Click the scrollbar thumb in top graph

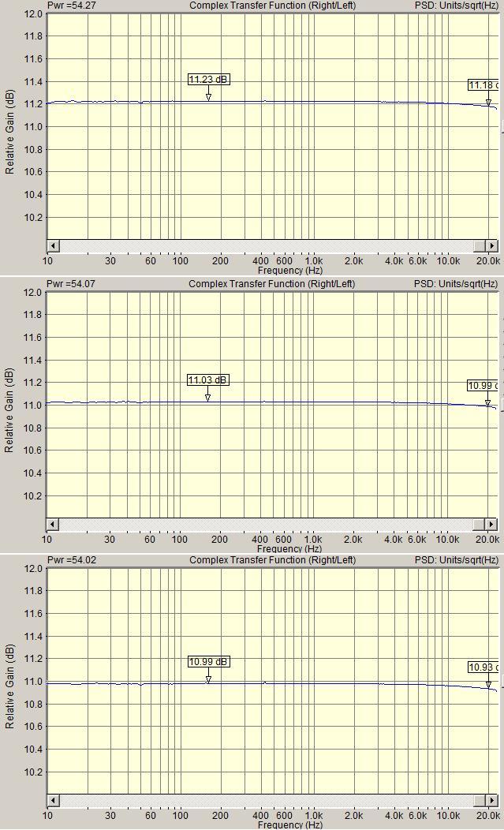pos(480,245)
